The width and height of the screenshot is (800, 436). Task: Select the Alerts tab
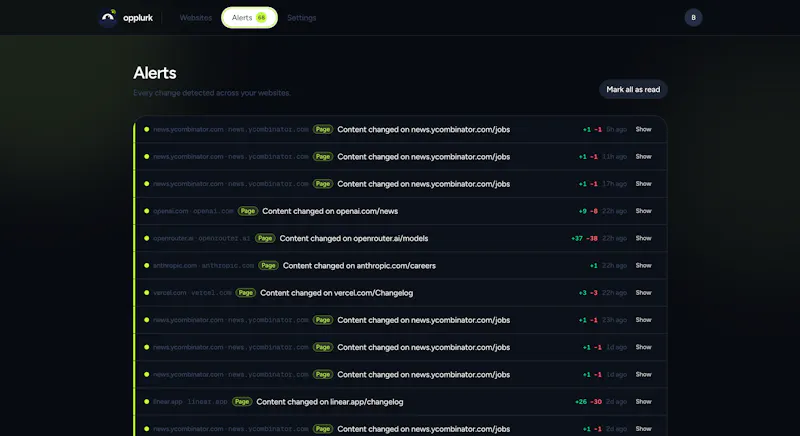point(249,18)
